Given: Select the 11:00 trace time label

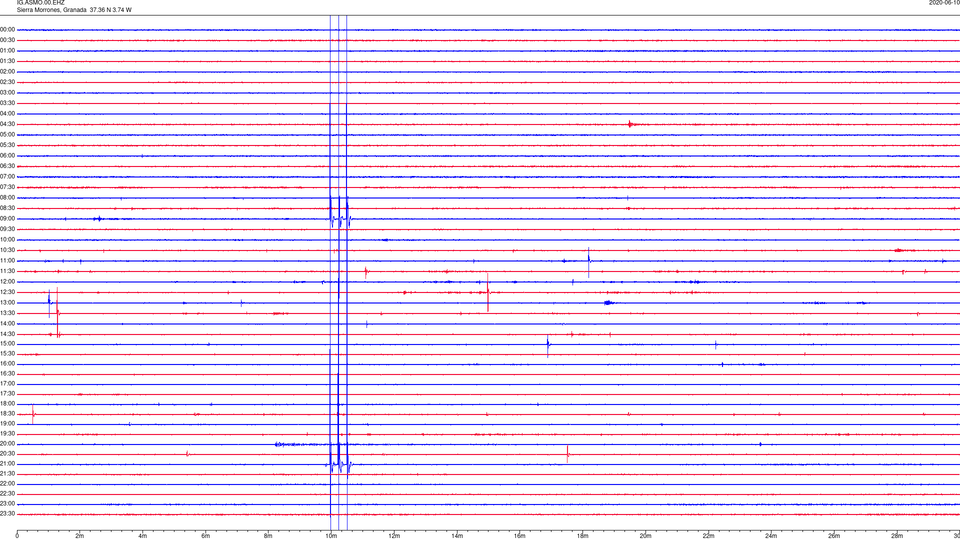Looking at the screenshot, I should [8, 261].
